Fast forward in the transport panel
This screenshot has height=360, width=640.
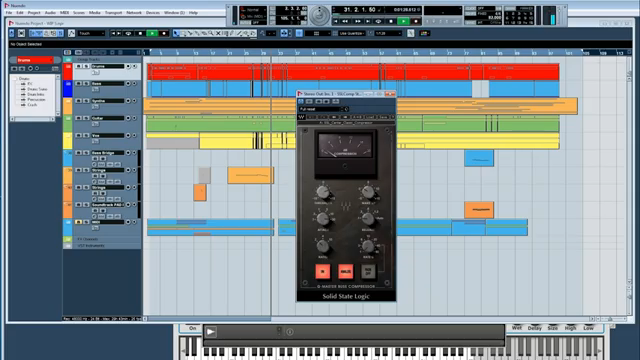tap(358, 21)
